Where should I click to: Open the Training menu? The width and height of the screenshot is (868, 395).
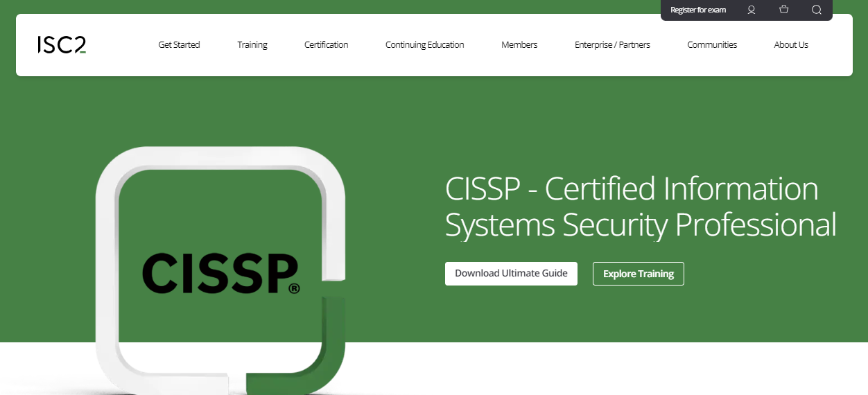coord(252,45)
